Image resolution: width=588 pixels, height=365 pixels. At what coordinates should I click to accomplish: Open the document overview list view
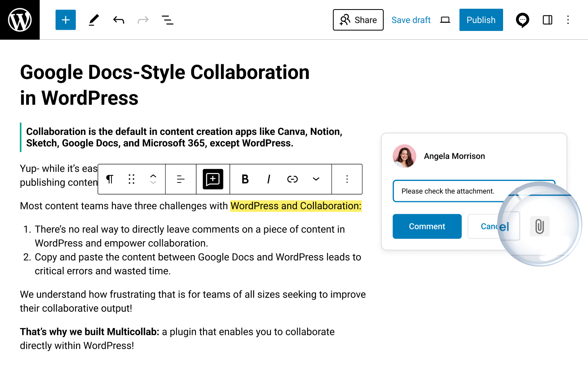[x=167, y=20]
